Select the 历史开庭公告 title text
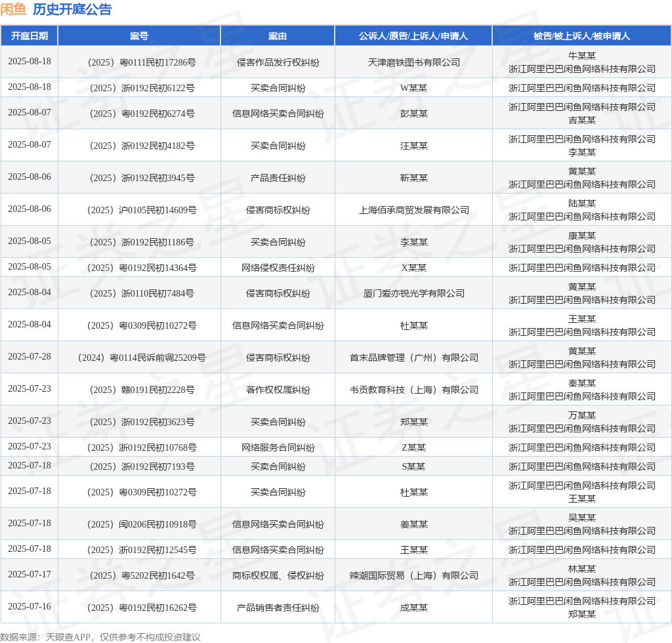This screenshot has height=643, width=672. coord(72,9)
